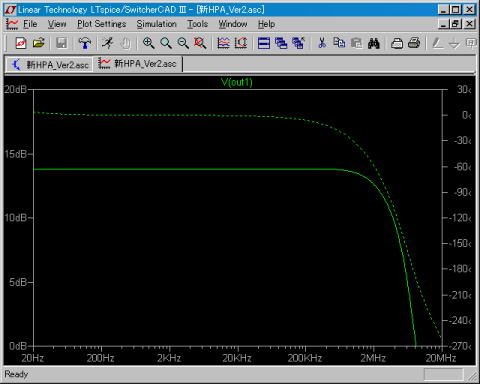Run the simulation with the running man icon
480x384 pixels.
click(x=108, y=43)
